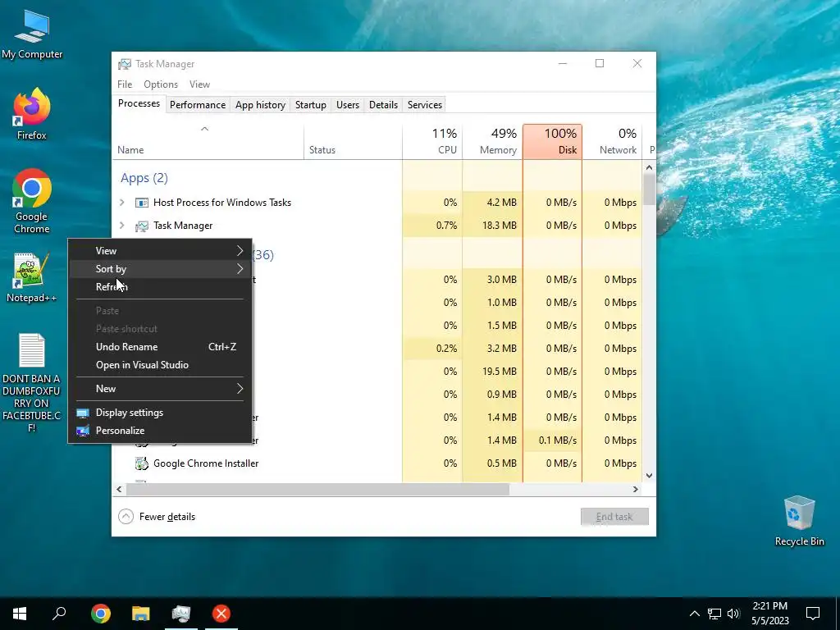
Task: Click the scroll down arrow in process list
Action: point(650,476)
